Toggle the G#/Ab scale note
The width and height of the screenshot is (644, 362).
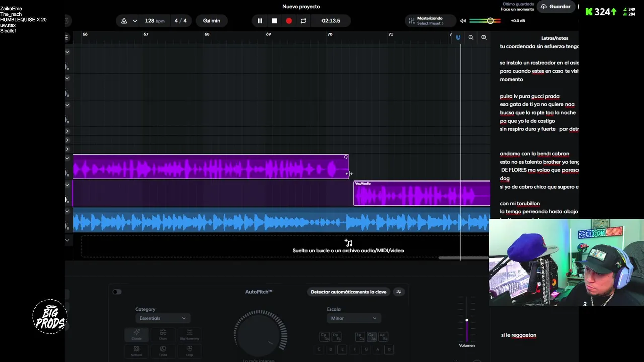[x=371, y=337]
